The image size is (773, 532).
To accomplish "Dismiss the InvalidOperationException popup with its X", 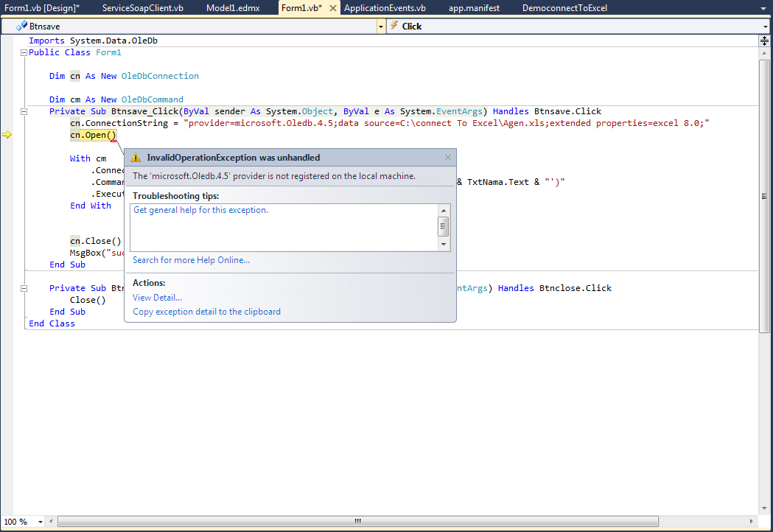I will pos(447,157).
